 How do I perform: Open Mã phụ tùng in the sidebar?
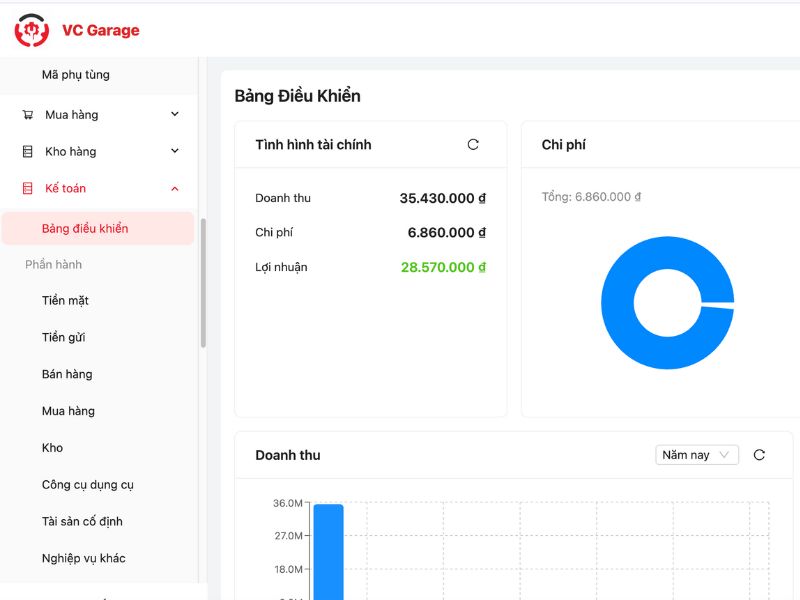[x=76, y=75]
